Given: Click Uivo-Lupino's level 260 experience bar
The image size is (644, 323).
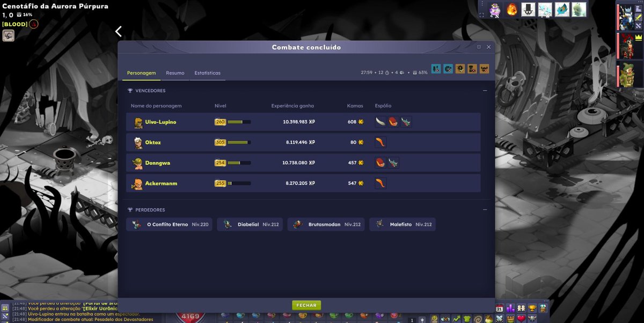Looking at the screenshot, I should (x=239, y=122).
